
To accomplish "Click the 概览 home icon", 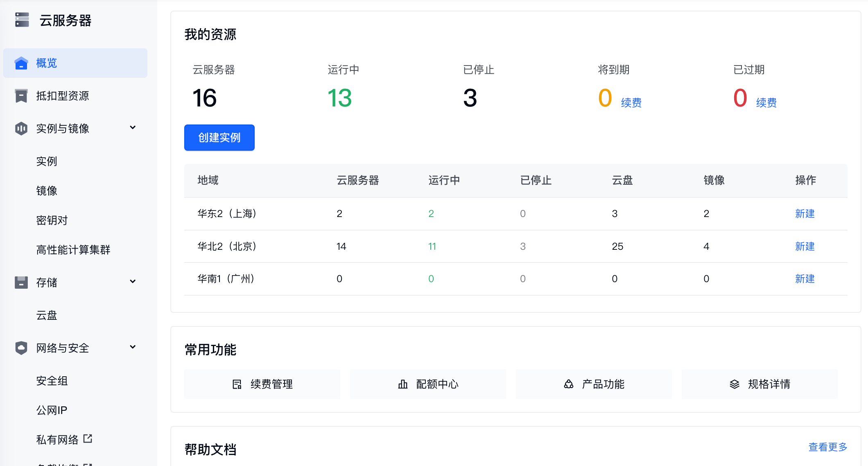I will click(x=21, y=63).
